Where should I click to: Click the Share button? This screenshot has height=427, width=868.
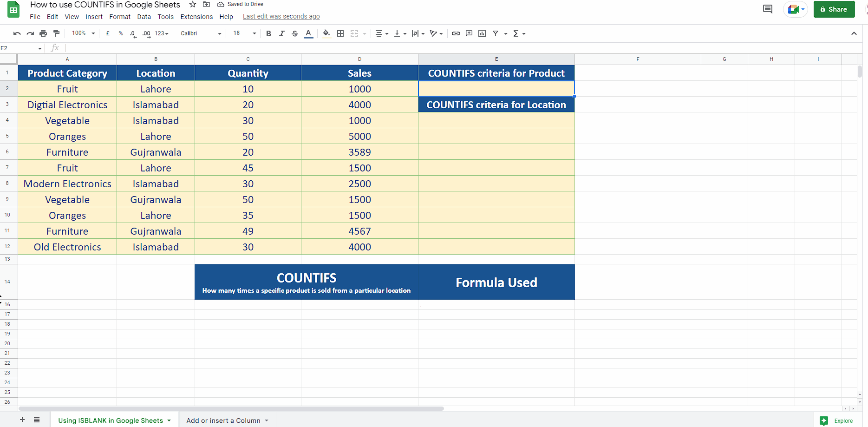click(x=834, y=9)
